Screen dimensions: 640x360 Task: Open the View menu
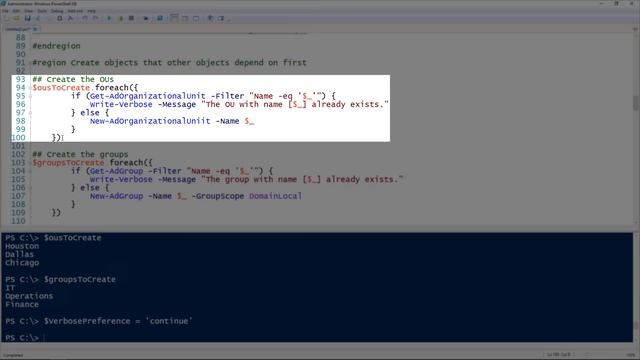pos(29,11)
